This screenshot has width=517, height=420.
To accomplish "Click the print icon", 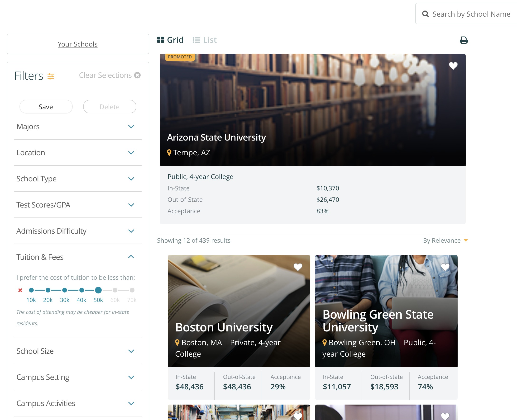I will point(464,40).
